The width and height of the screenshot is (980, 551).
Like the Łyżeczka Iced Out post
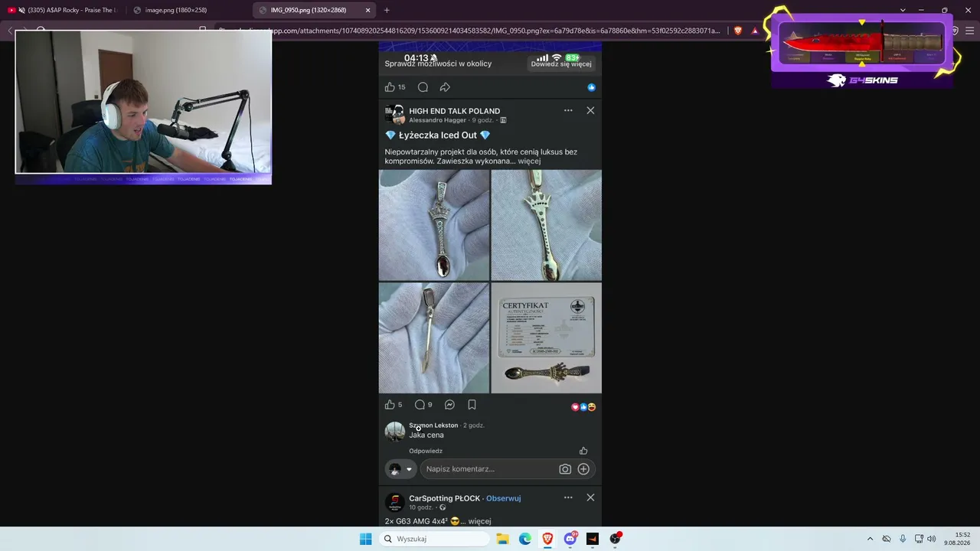point(390,405)
